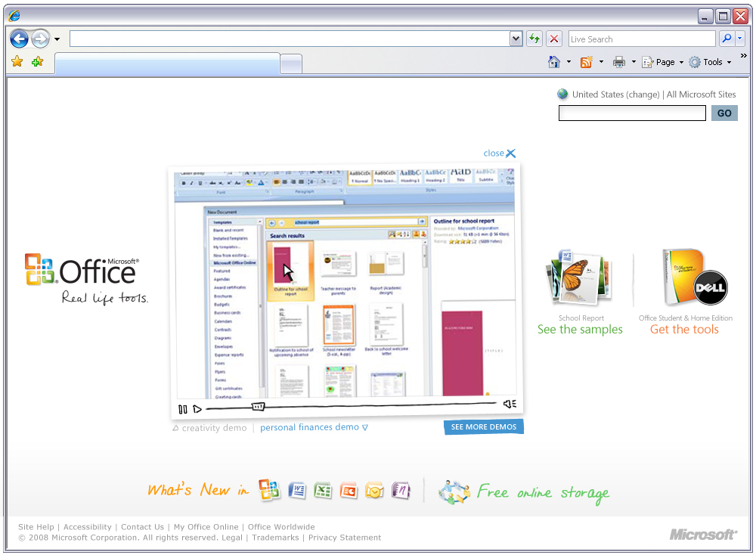Open the Tools menu

[710, 62]
